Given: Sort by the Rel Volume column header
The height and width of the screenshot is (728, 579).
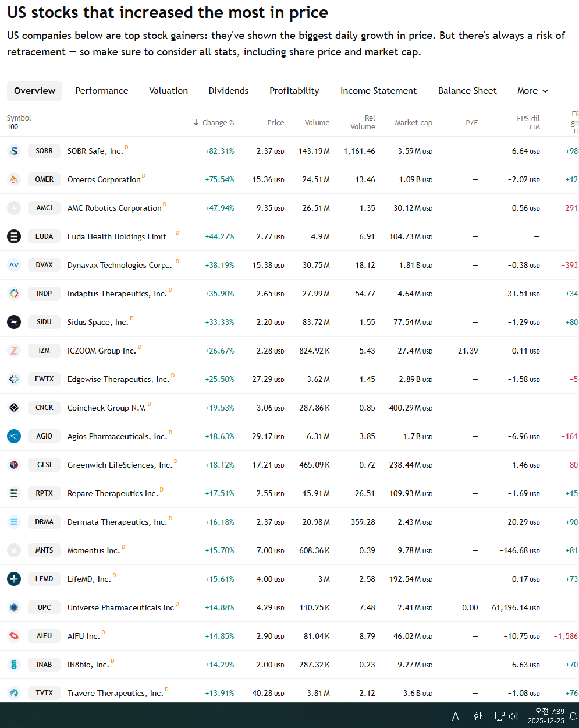Looking at the screenshot, I should tap(363, 122).
